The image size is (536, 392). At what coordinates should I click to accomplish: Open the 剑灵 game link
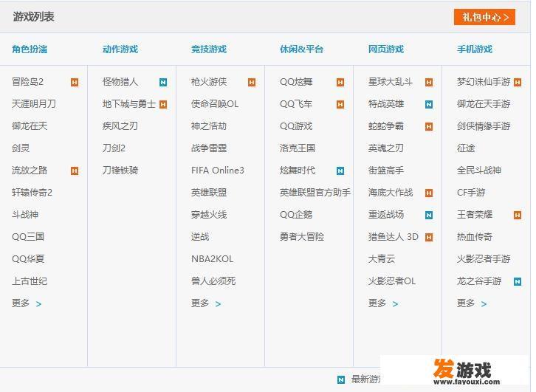(x=21, y=148)
